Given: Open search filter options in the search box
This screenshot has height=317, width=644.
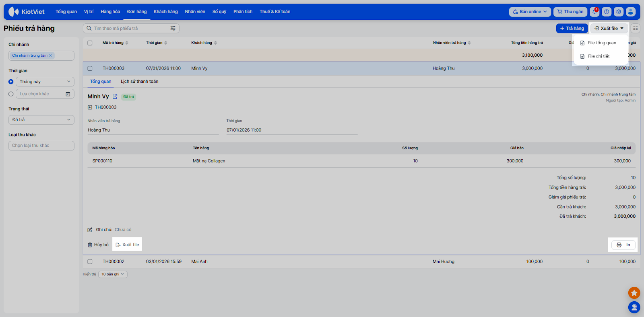Looking at the screenshot, I should point(173,28).
